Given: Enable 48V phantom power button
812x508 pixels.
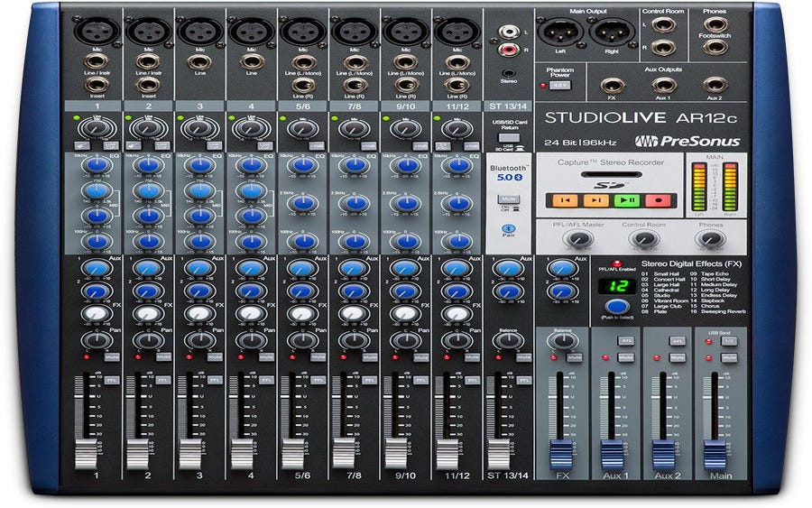Looking at the screenshot, I should [559, 85].
